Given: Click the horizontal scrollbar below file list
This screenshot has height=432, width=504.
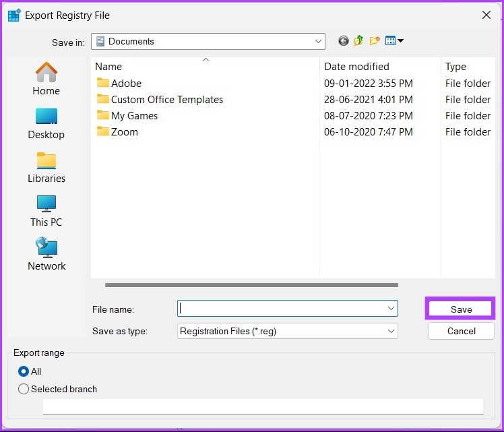Looking at the screenshot, I should [x=251, y=285].
